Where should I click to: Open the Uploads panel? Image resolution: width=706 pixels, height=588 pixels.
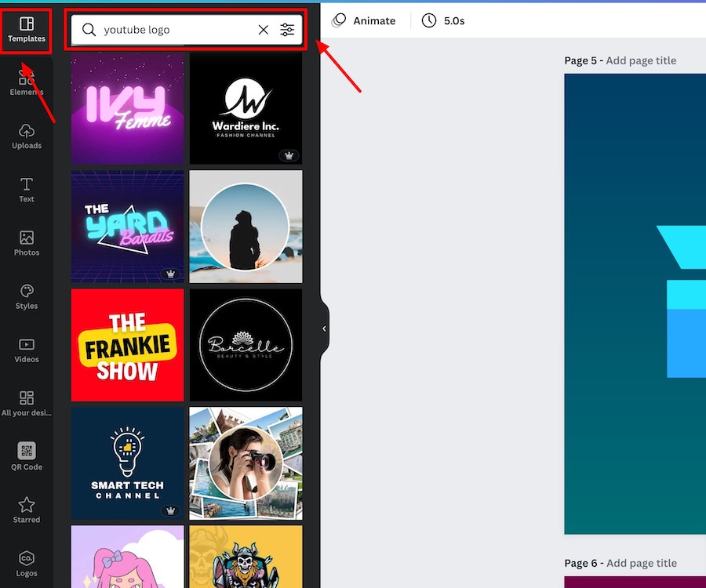click(27, 136)
